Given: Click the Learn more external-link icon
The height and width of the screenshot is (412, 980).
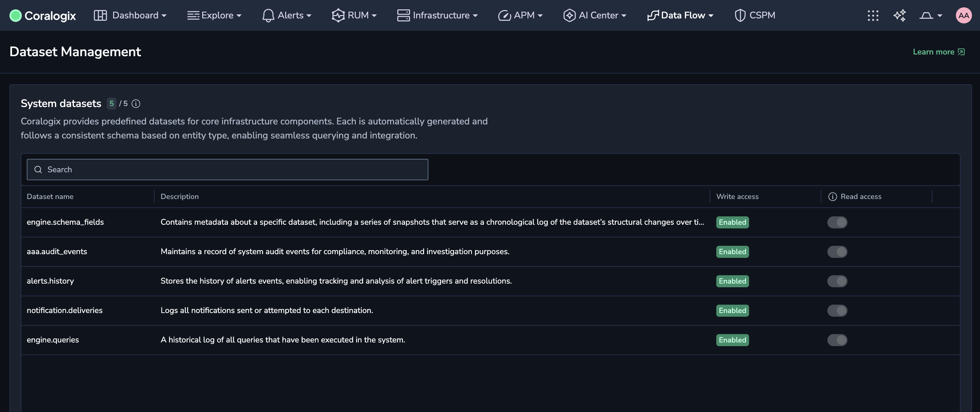Looking at the screenshot, I should tap(961, 52).
